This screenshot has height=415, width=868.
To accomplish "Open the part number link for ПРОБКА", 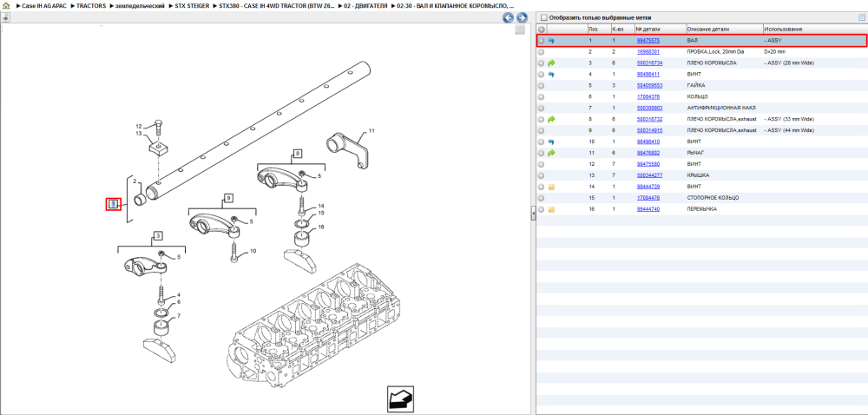I will (648, 51).
